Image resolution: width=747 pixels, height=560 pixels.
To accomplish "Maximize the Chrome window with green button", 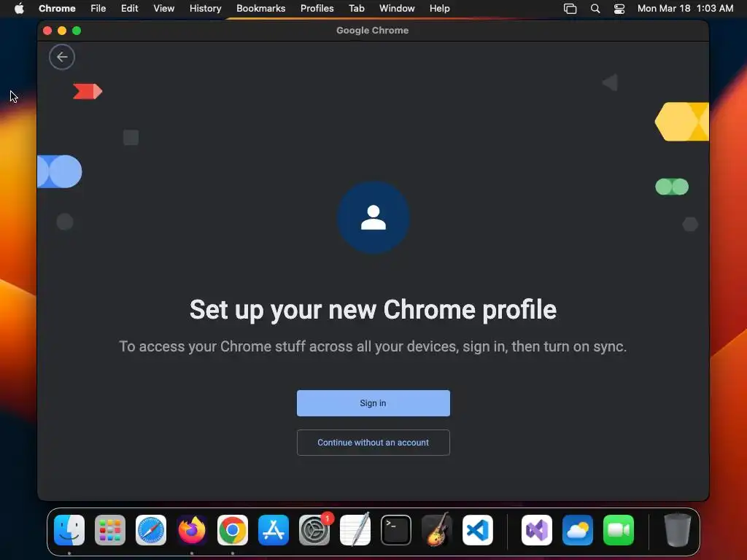I will 77,31.
